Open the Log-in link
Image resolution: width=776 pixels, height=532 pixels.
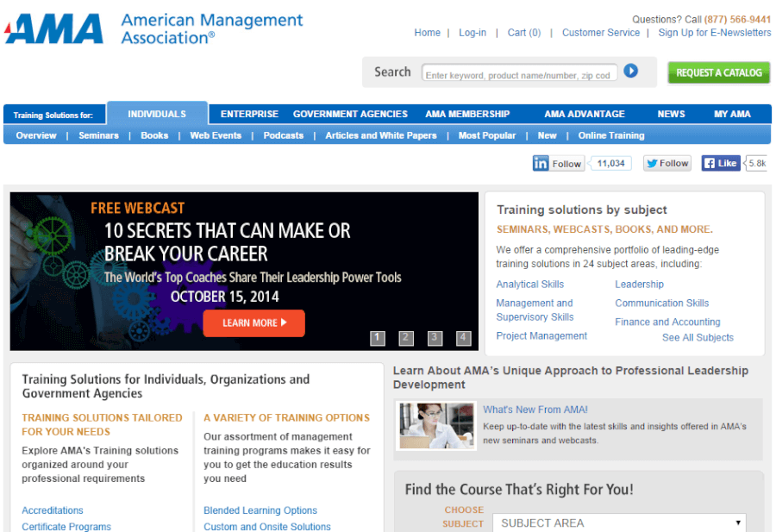[472, 33]
